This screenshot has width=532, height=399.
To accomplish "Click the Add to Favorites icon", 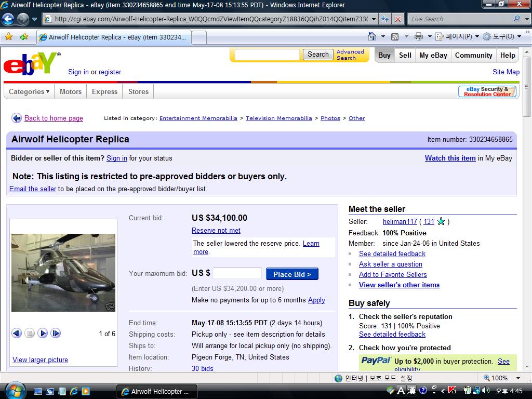I will pos(24,37).
